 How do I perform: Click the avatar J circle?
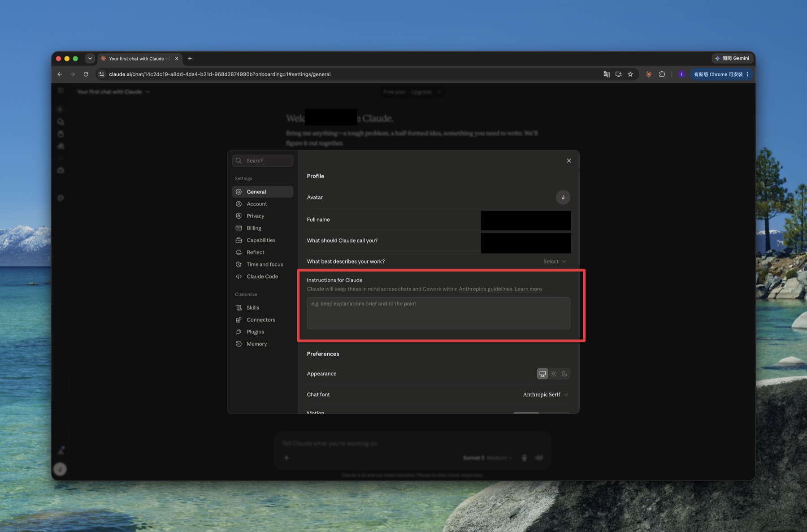tap(563, 197)
